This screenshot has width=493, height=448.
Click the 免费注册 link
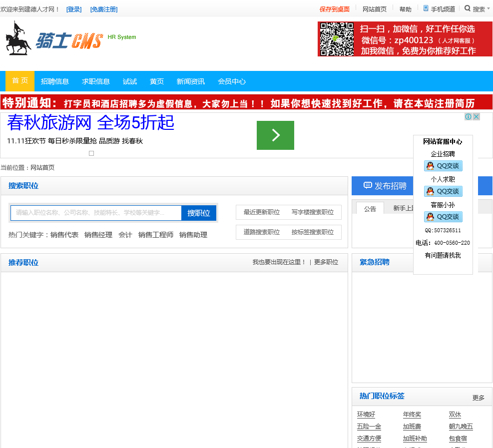(x=104, y=9)
